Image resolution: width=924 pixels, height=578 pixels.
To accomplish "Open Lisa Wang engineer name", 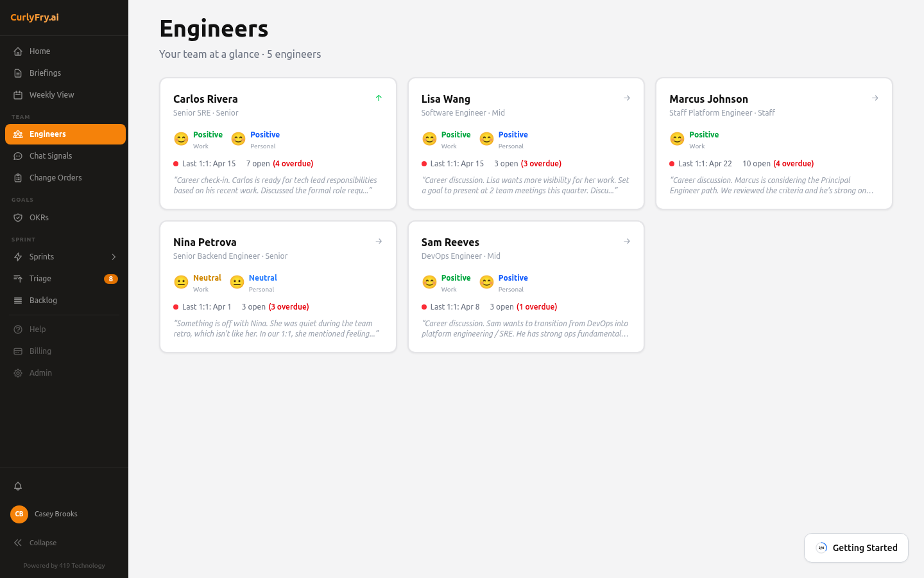I will [446, 99].
